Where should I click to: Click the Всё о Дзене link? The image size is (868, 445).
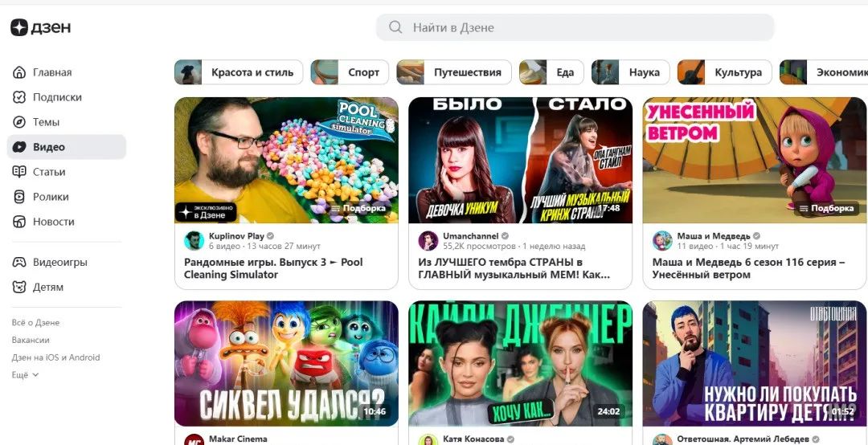(35, 323)
